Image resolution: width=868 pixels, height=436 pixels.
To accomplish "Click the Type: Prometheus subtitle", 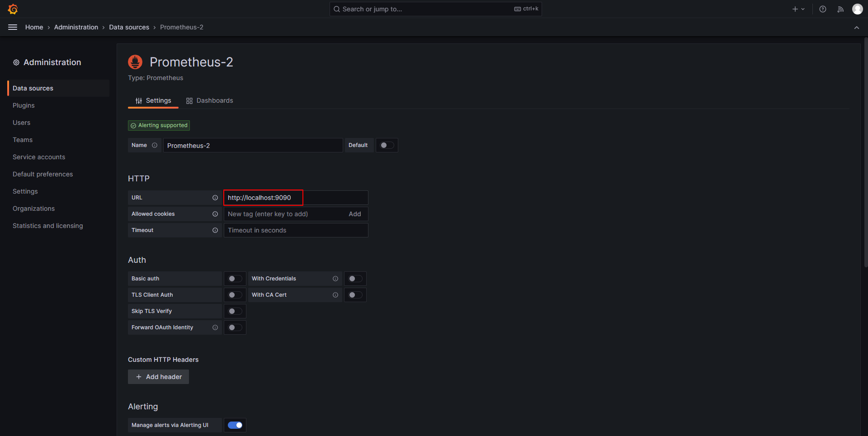I will click(156, 78).
